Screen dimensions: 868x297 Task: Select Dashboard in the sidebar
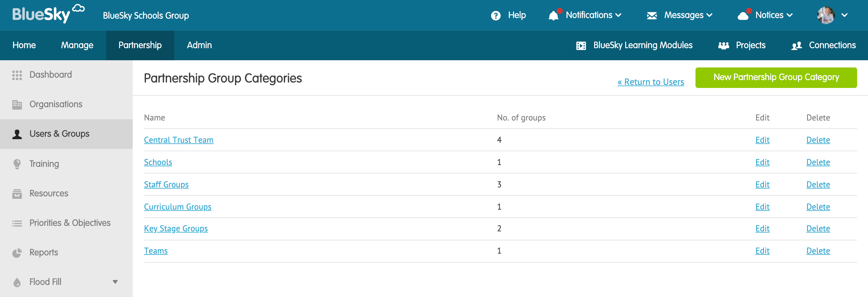click(66, 75)
